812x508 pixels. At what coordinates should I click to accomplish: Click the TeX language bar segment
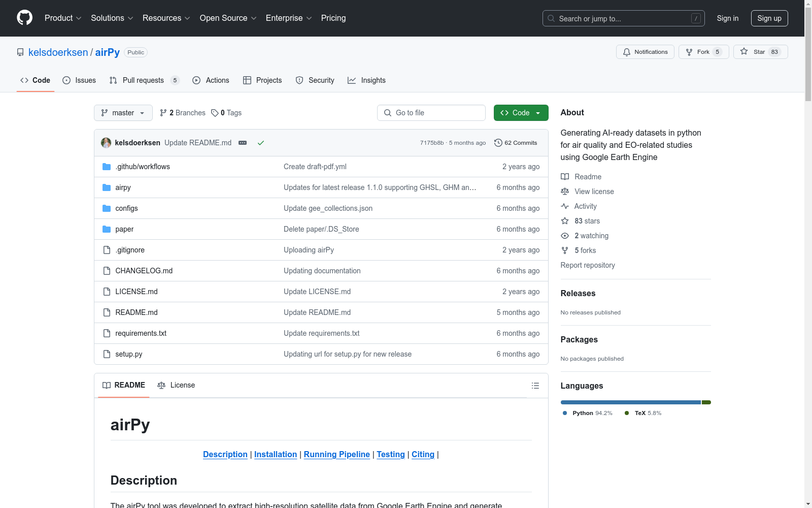click(x=706, y=402)
